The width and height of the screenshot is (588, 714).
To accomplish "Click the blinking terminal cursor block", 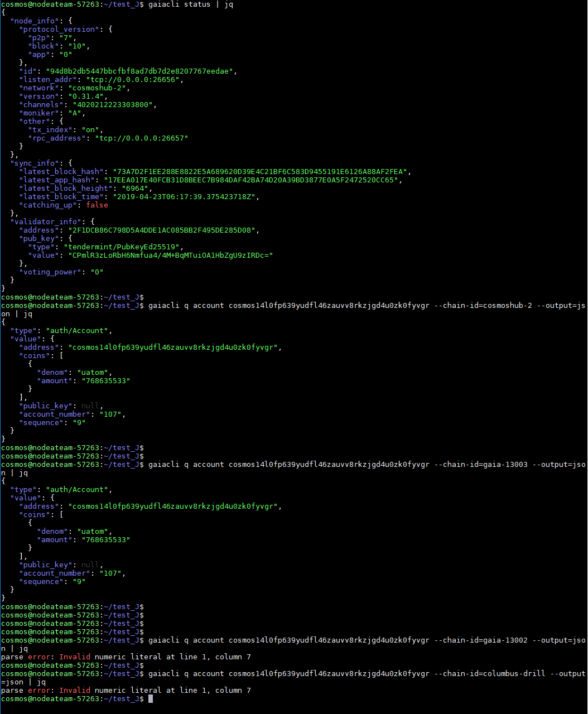I will click(x=151, y=698).
